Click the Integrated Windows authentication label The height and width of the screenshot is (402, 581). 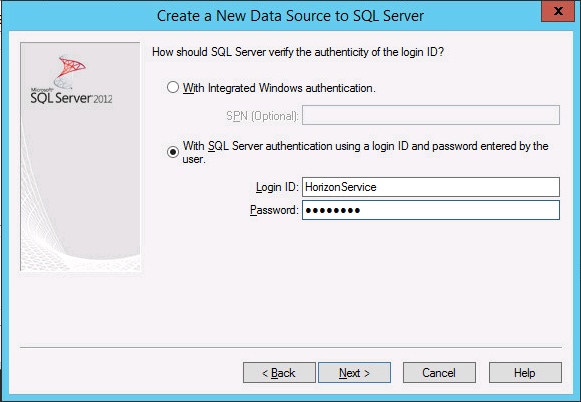279,88
